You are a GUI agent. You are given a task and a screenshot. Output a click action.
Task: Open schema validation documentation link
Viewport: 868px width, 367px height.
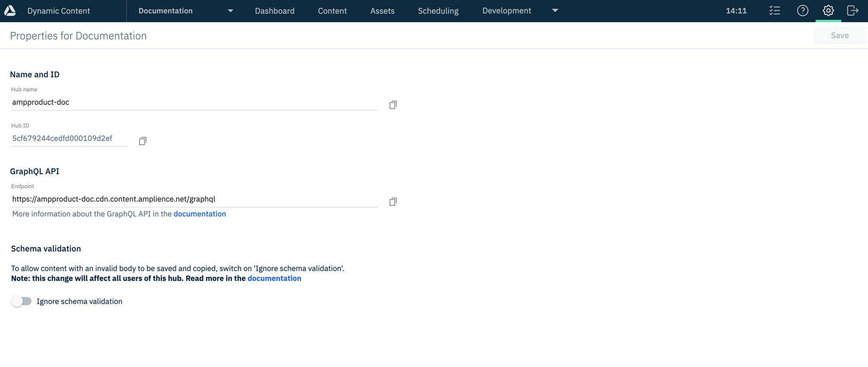pyautogui.click(x=274, y=278)
